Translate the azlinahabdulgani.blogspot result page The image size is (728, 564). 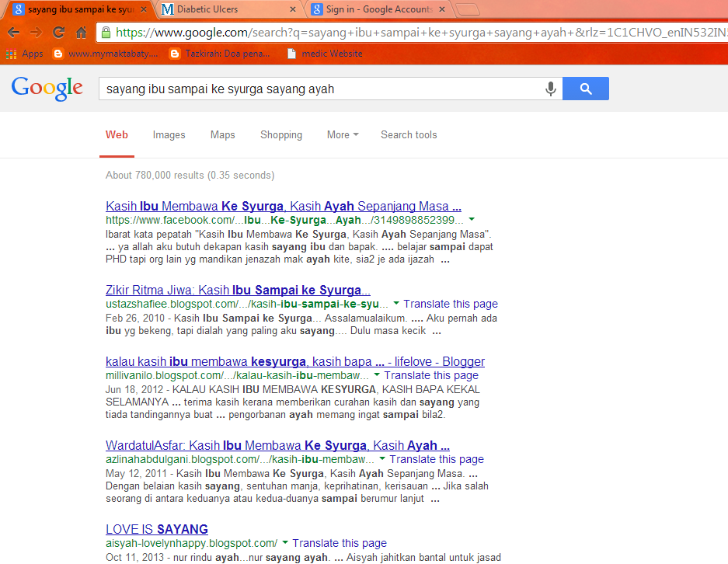pos(437,460)
